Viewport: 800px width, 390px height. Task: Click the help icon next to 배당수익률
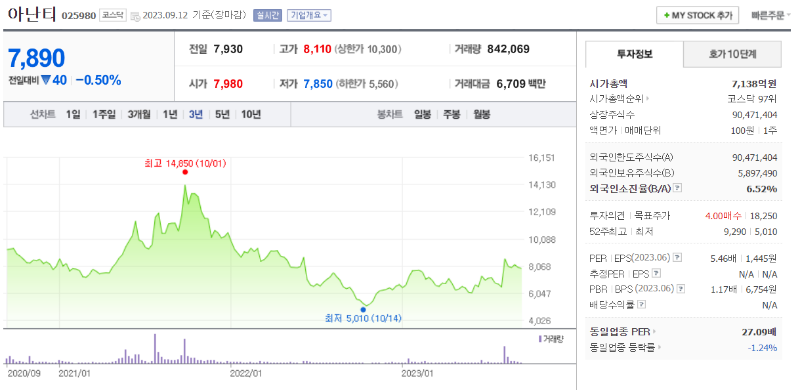click(x=642, y=305)
